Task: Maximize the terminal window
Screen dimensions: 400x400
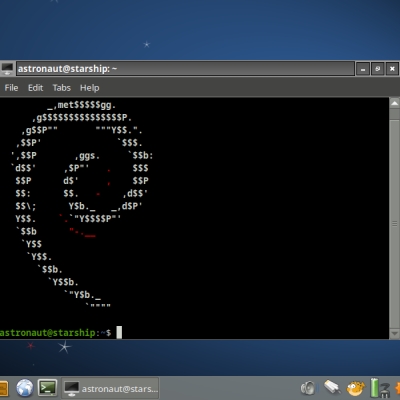Action: coord(377,69)
